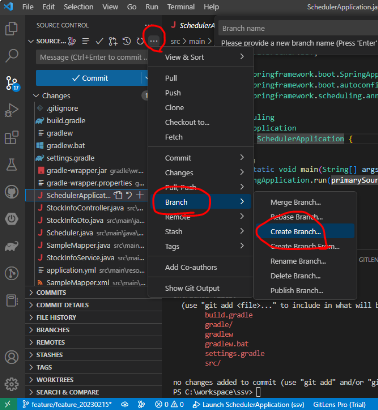Screen dimensions: 378x410
Task: Click the errors and warnings count in status bar
Action: 169,404
